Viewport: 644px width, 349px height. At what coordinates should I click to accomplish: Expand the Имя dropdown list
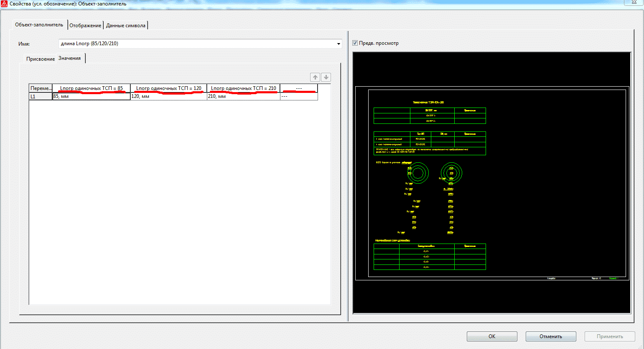338,44
